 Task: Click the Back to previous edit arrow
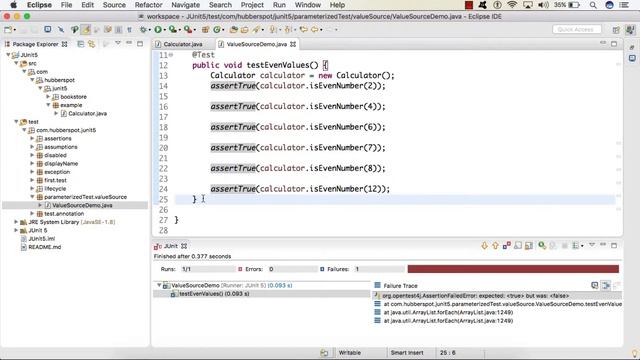(x=303, y=29)
